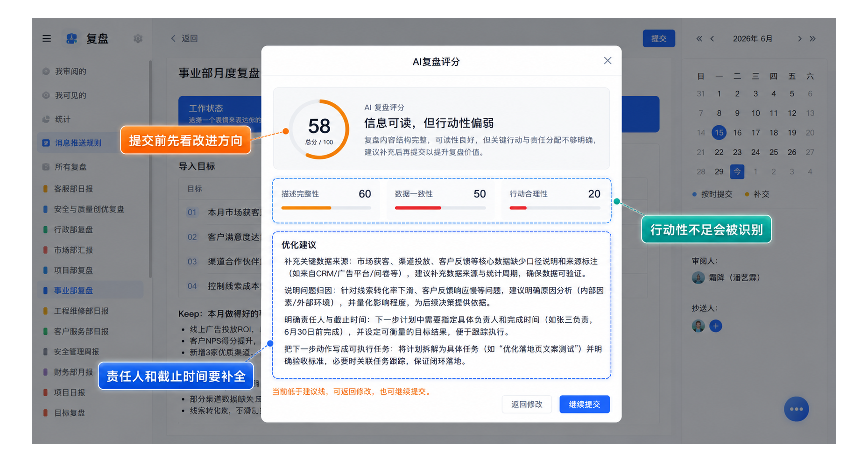Select date 10 in the calendar
The width and height of the screenshot is (868, 462).
[755, 113]
